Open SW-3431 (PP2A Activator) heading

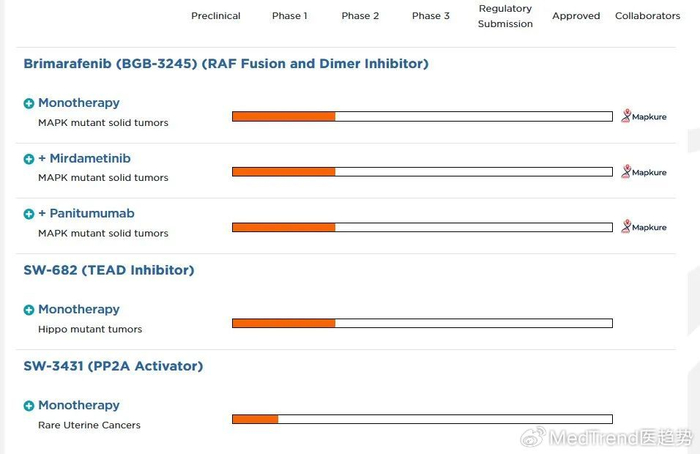113,366
